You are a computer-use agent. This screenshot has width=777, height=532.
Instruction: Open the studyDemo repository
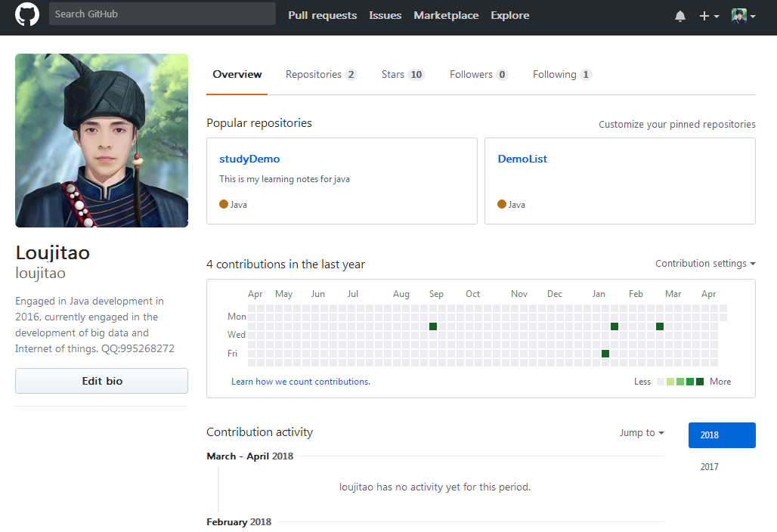click(x=249, y=159)
